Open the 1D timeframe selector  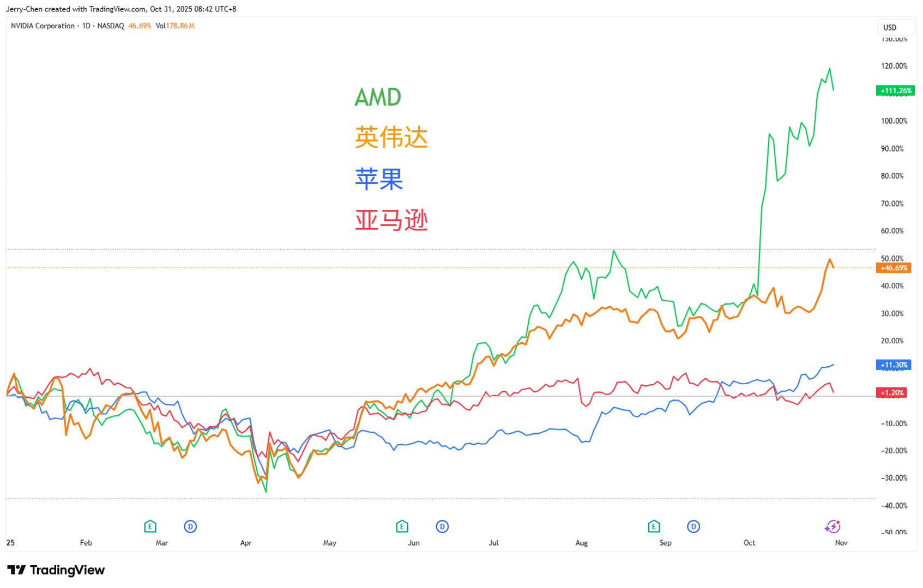click(87, 26)
